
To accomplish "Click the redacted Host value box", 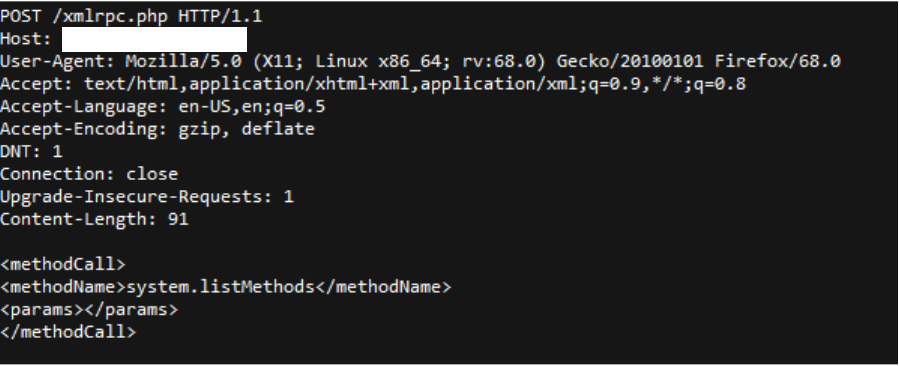I will pos(154,40).
